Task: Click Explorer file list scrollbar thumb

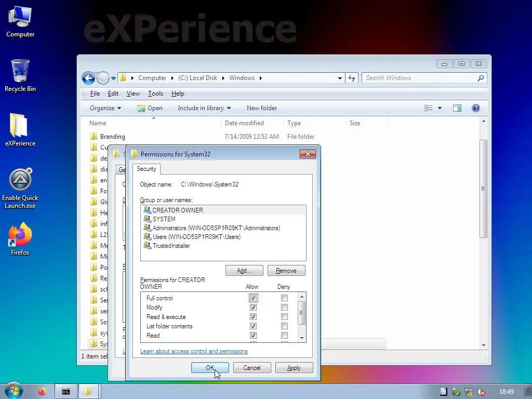Action: click(x=484, y=189)
